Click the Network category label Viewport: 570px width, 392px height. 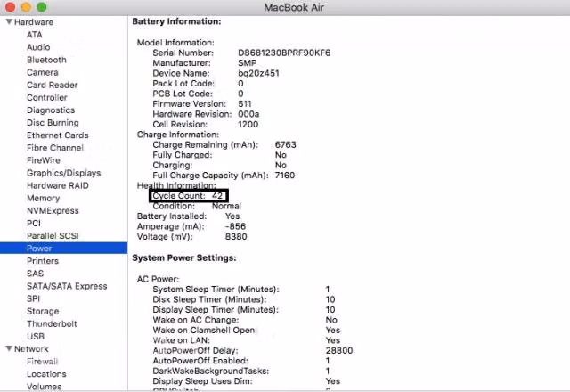click(31, 348)
